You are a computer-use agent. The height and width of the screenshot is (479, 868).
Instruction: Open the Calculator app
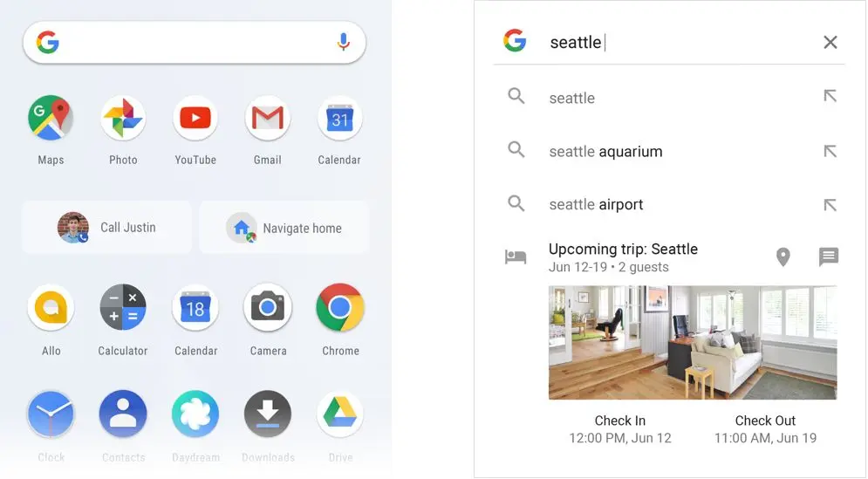coord(123,307)
